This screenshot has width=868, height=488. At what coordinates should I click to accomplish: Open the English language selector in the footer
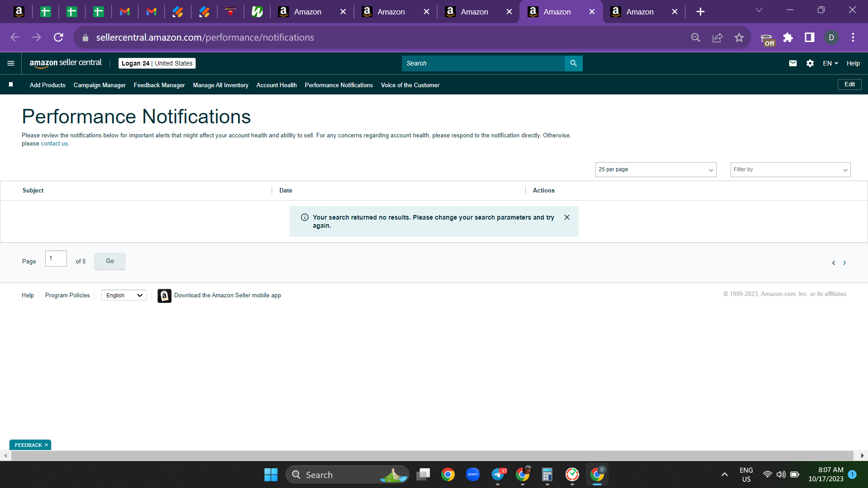pos(124,296)
